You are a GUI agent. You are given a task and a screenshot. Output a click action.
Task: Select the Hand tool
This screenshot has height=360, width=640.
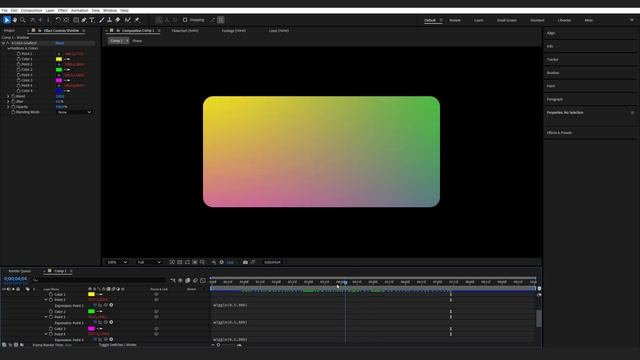click(x=15, y=20)
